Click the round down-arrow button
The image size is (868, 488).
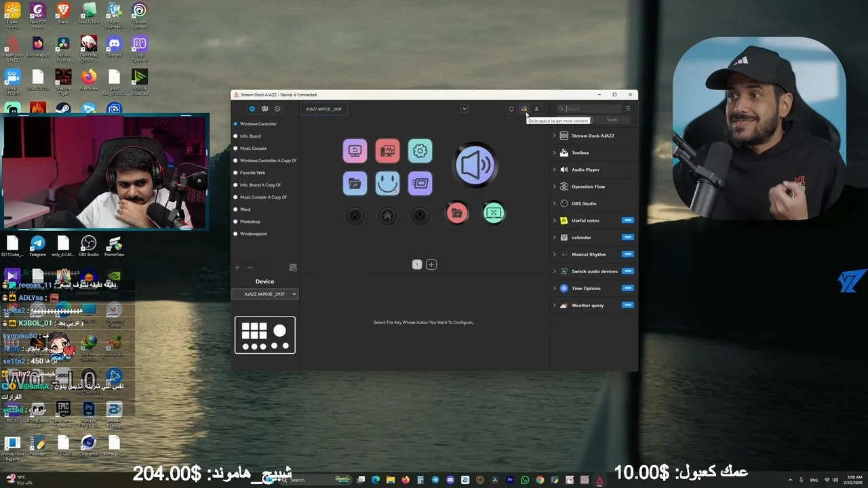[420, 216]
